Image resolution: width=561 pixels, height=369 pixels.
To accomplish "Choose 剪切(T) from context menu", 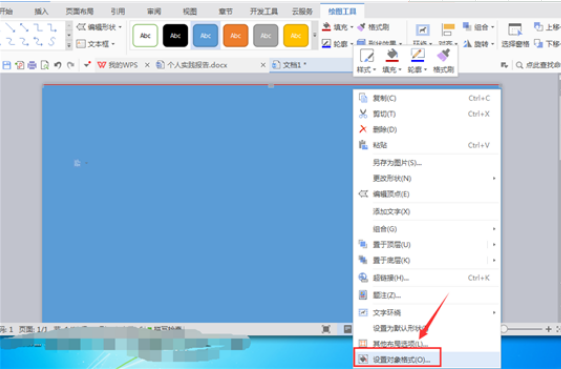I will click(x=427, y=114).
